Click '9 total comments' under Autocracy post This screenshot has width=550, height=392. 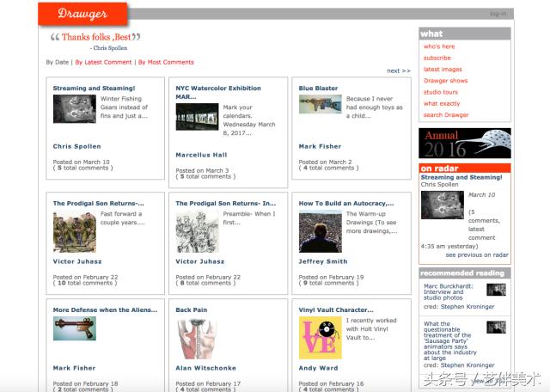tap(328, 283)
